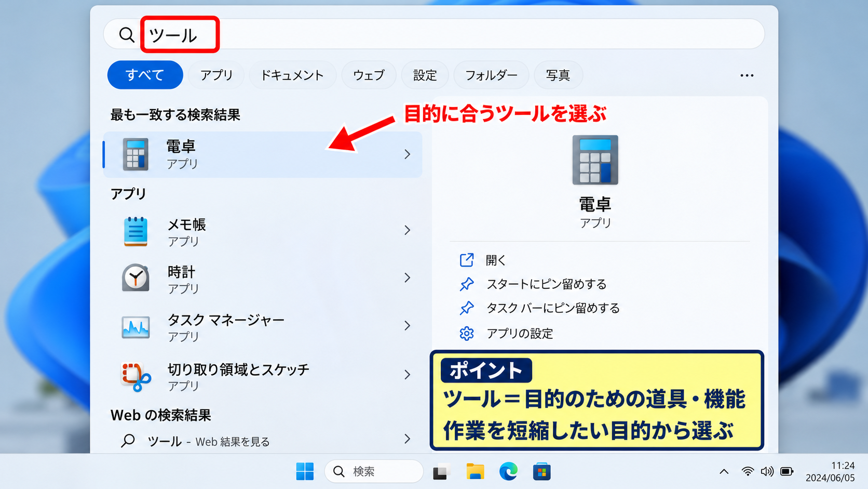This screenshot has height=489, width=868.
Task: Click the Task Manager app icon
Action: click(135, 327)
